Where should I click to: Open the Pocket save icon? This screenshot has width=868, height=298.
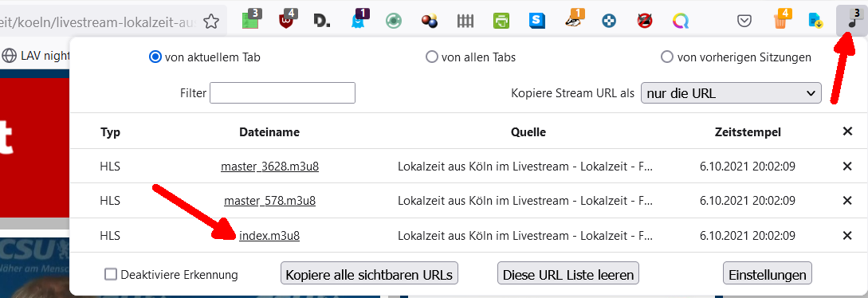click(744, 22)
